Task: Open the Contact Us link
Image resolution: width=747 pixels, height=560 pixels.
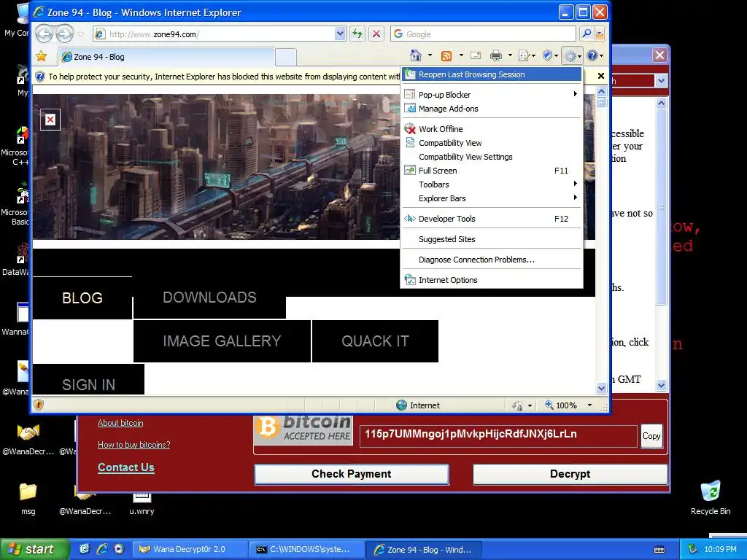Action: click(125, 467)
